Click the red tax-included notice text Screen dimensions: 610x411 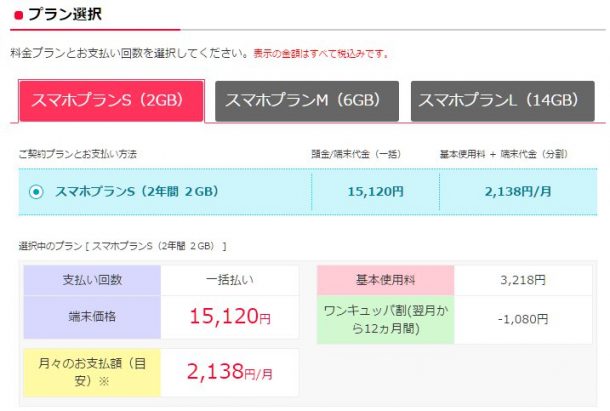point(320,53)
